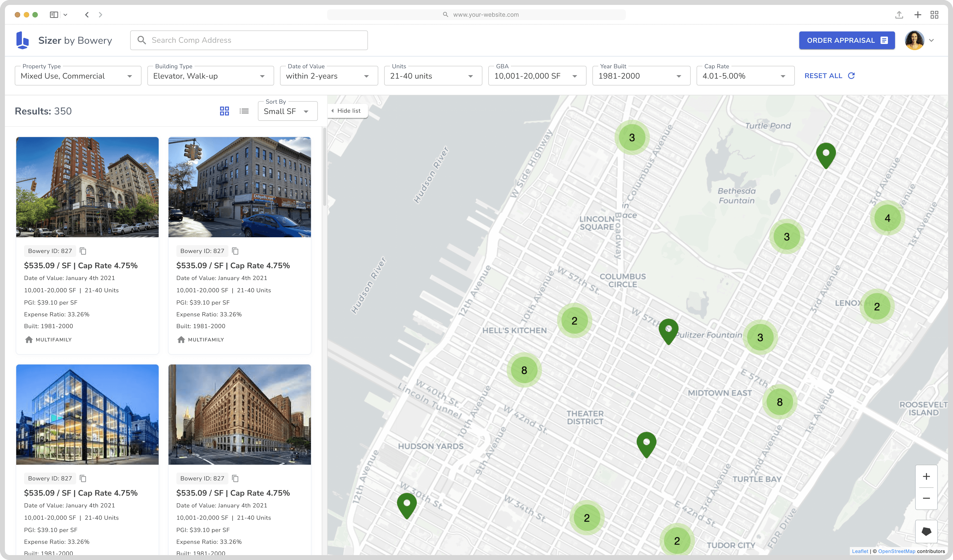Open the cluster of 3 near Columbus Avenue

click(631, 138)
